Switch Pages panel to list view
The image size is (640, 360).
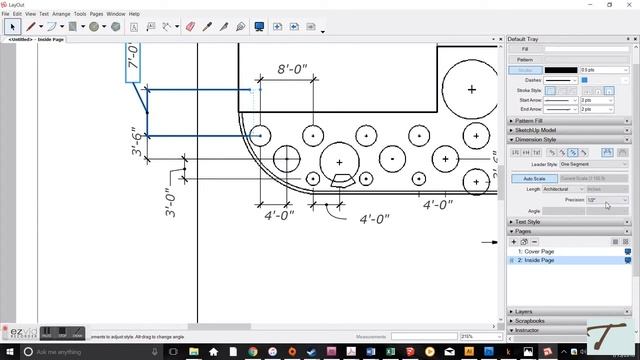click(x=616, y=242)
